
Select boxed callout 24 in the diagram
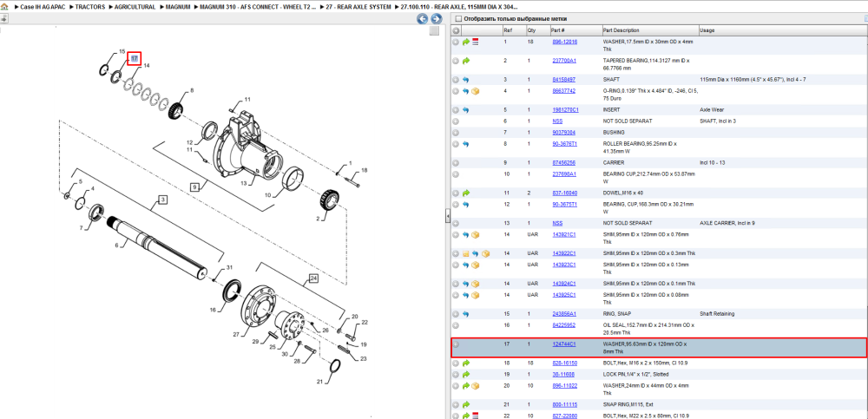coord(313,278)
